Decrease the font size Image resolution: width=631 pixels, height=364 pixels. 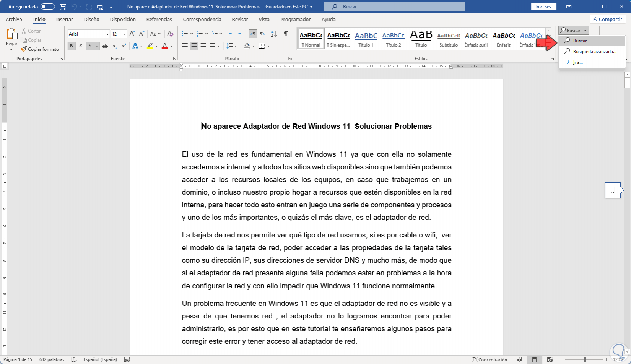point(141,34)
